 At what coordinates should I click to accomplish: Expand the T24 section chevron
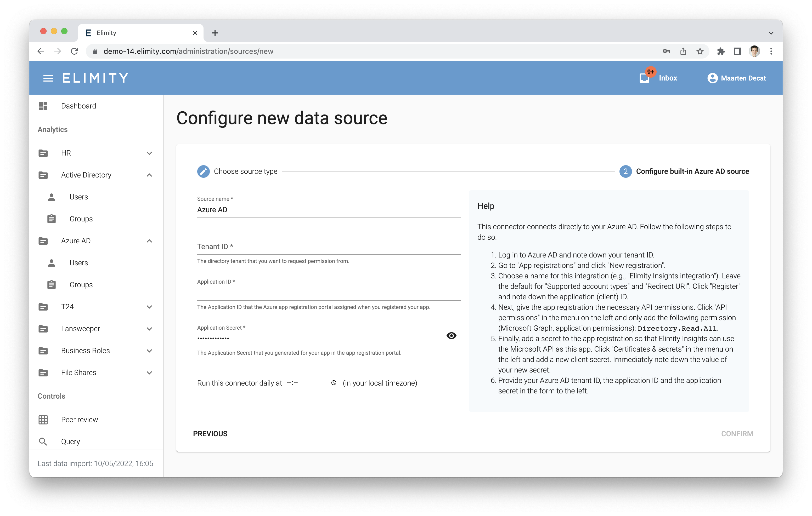[x=149, y=307]
